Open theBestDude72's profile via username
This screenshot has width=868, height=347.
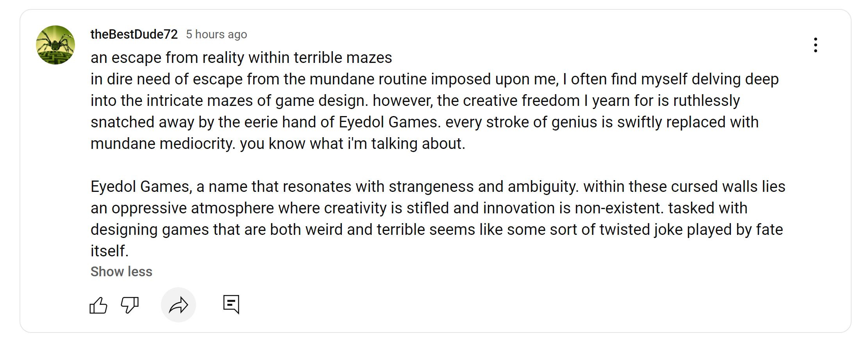tap(134, 34)
